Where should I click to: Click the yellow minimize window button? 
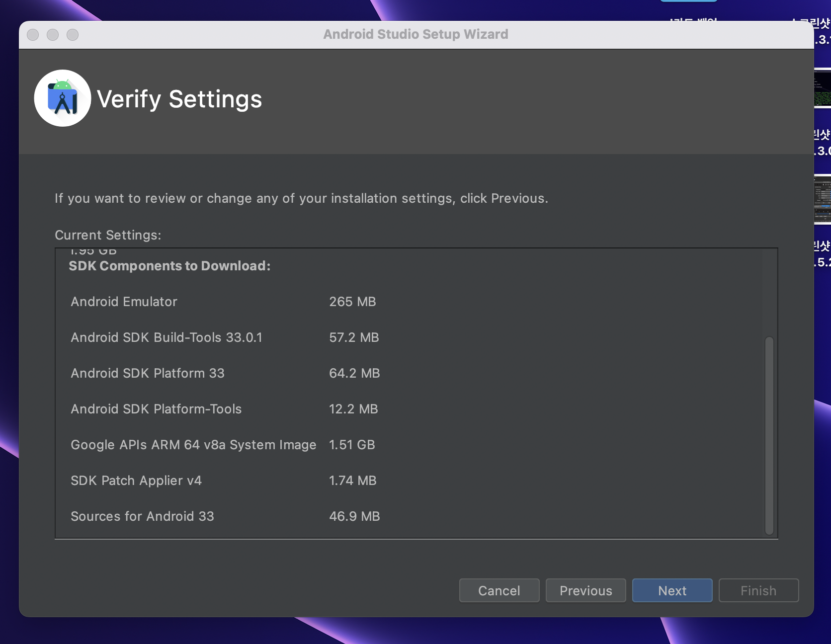[53, 35]
